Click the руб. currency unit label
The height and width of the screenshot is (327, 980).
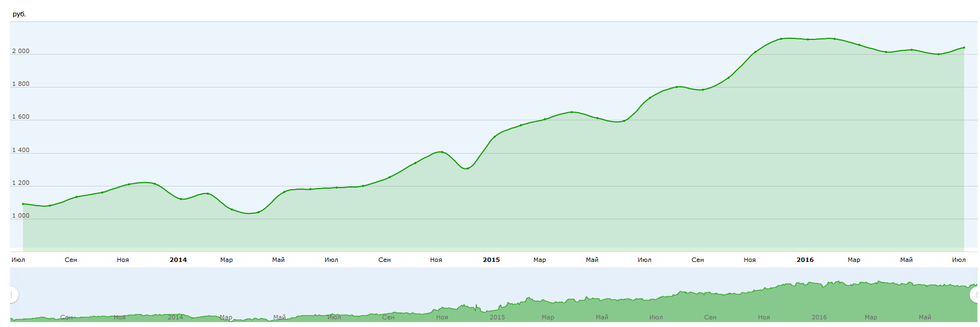[x=19, y=14]
